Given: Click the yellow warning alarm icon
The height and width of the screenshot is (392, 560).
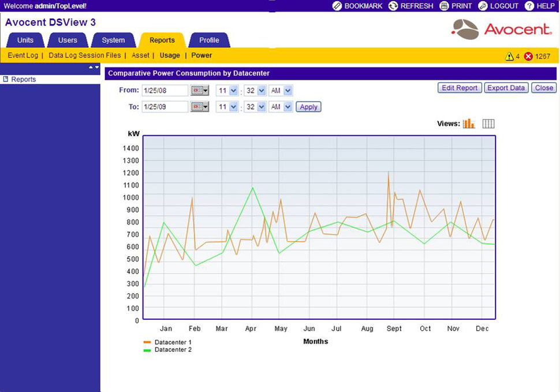Looking at the screenshot, I should pos(509,57).
